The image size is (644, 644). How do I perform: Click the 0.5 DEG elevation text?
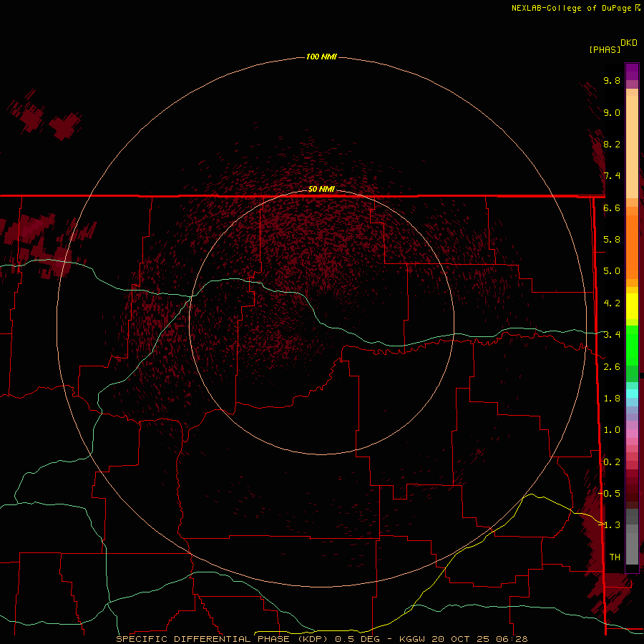pos(357,639)
